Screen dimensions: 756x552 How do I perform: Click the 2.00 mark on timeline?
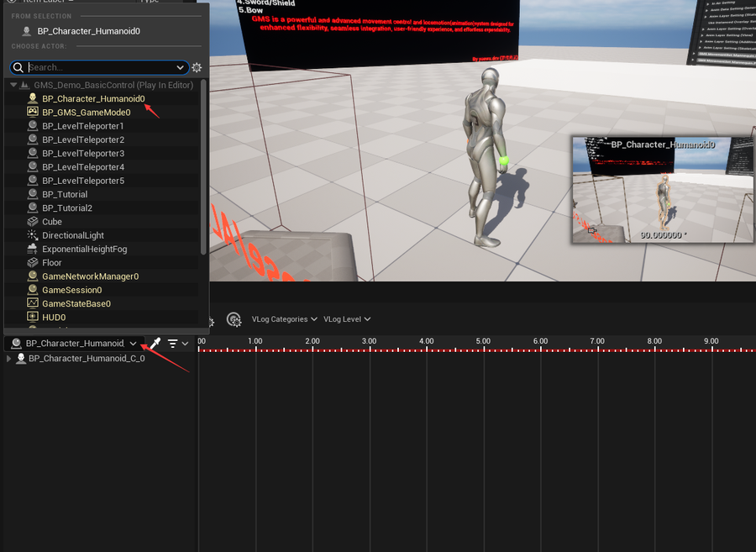click(312, 341)
